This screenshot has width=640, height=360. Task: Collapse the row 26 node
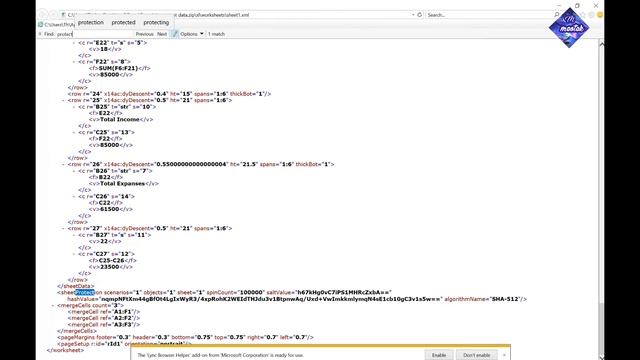[x=63, y=164]
